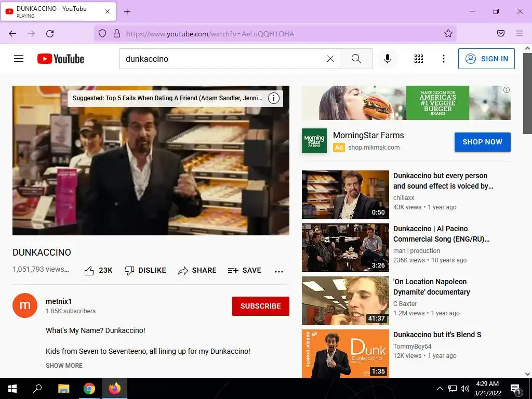Open the taskbar clock and date
532x399 pixels.
(487, 389)
